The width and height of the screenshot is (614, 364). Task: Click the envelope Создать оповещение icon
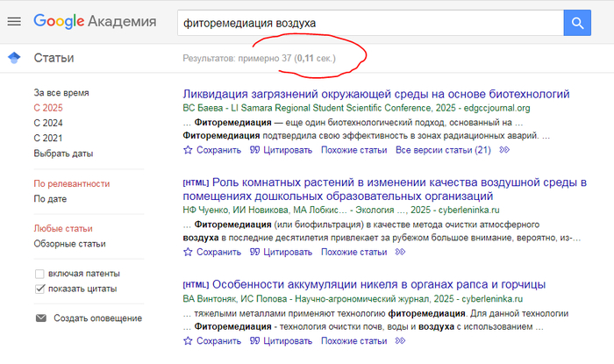point(40,318)
